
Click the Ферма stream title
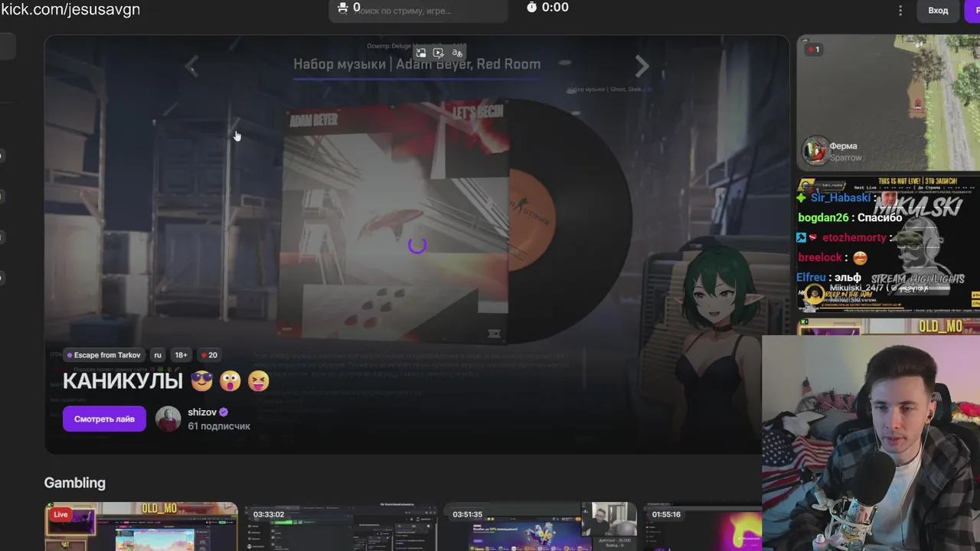coord(843,145)
